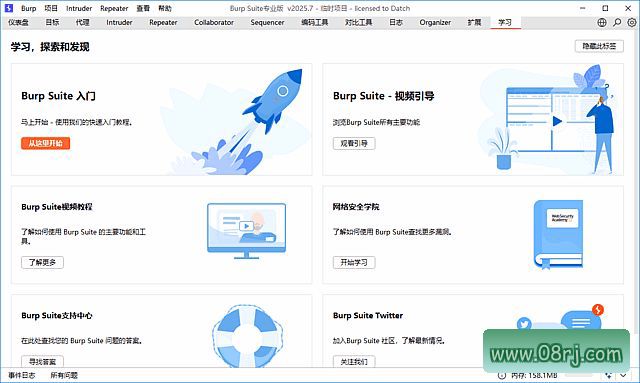Screen dimensions: 640x383
Task: Switch to the 编码工具 tab
Action: coord(315,22)
